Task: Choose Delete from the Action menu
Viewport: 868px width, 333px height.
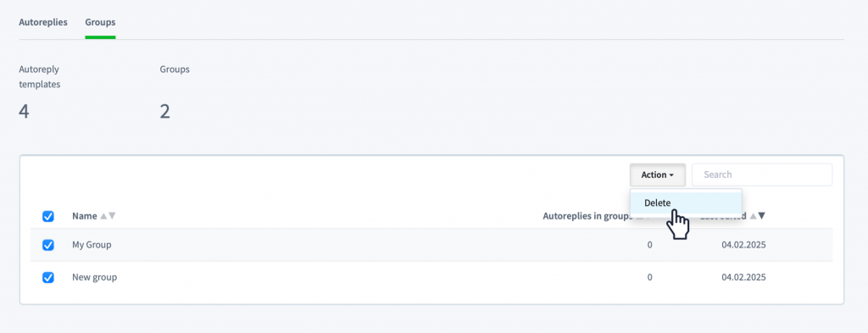Action: pos(686,203)
